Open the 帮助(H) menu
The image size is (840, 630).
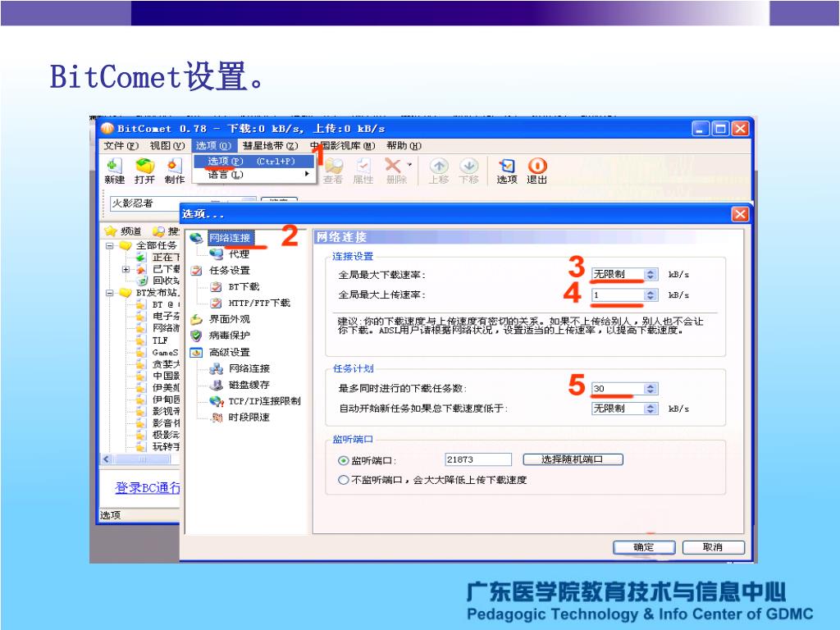click(x=404, y=146)
